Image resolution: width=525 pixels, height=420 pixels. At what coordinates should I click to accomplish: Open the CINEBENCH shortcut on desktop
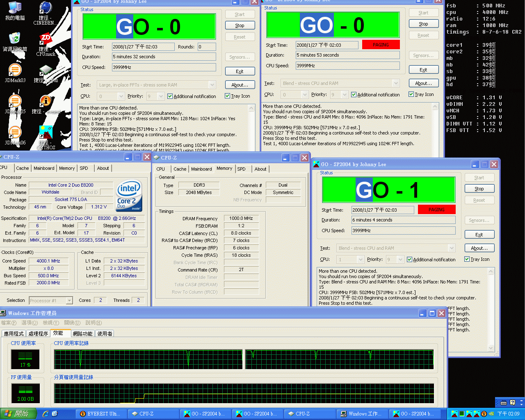coord(45,13)
